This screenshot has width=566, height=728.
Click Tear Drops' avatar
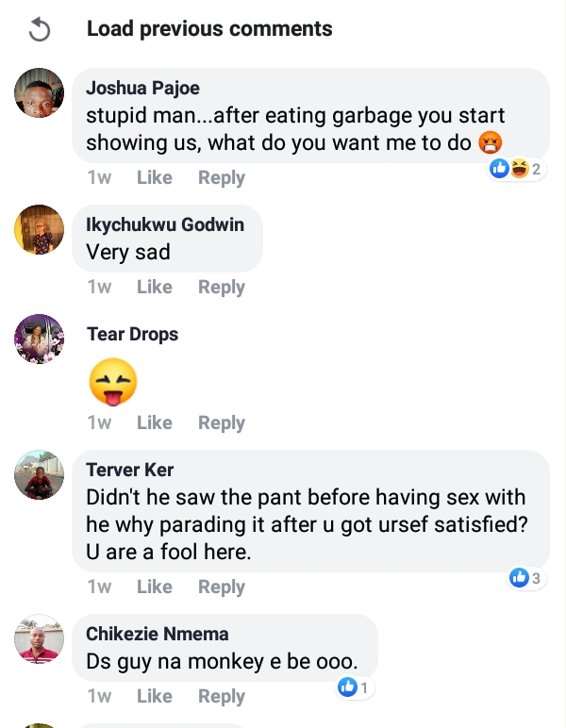40,339
